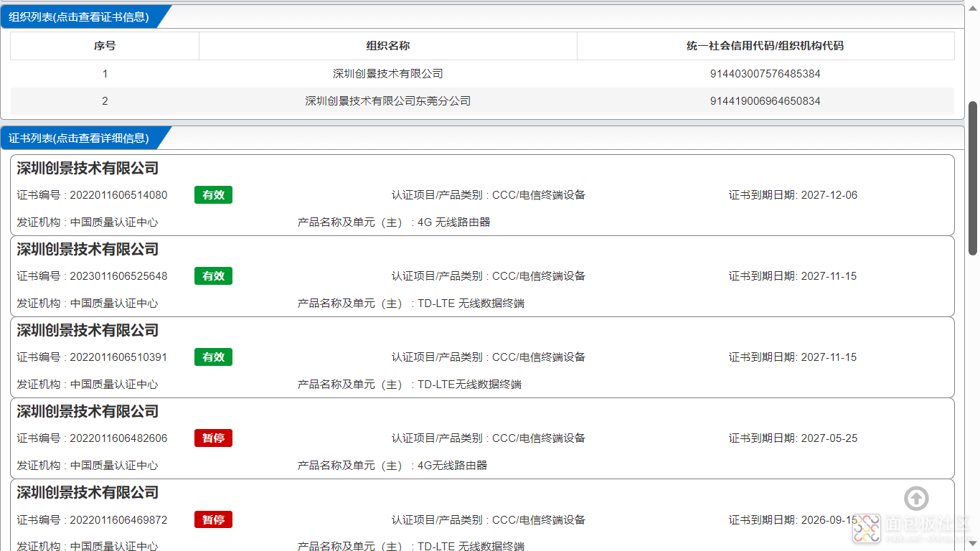Open company title of certificate 2022011606482606
This screenshot has width=980, height=551.
(x=88, y=412)
